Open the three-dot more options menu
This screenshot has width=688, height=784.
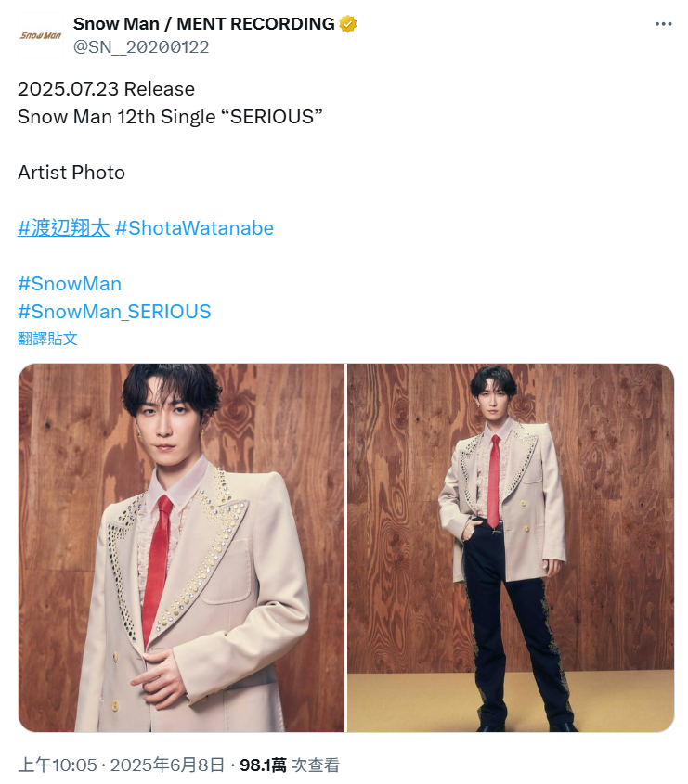tap(663, 24)
